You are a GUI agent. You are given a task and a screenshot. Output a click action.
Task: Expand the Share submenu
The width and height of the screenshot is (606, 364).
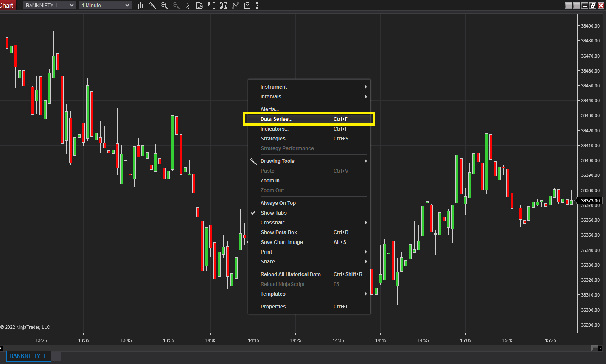[309, 262]
